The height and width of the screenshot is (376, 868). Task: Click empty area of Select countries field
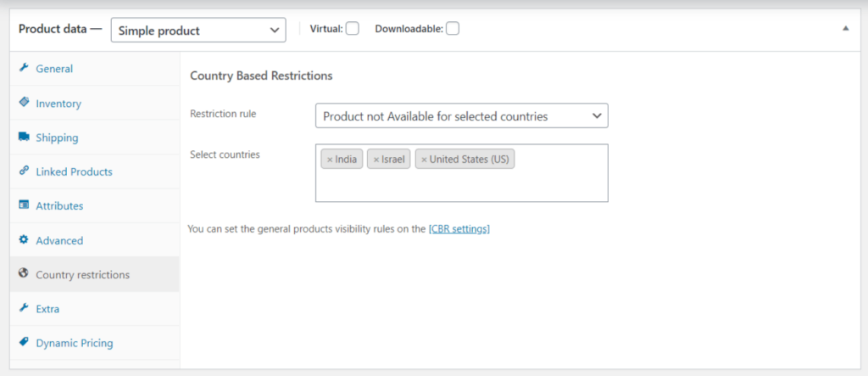pyautogui.click(x=461, y=187)
